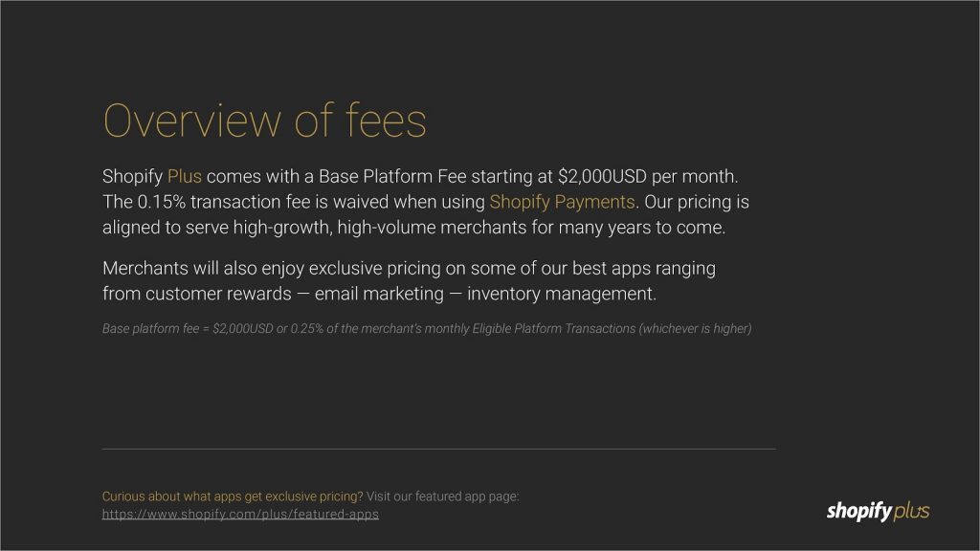Viewport: 980px width, 551px height.
Task: Click the Shopify Plus logo
Action: coord(878,512)
